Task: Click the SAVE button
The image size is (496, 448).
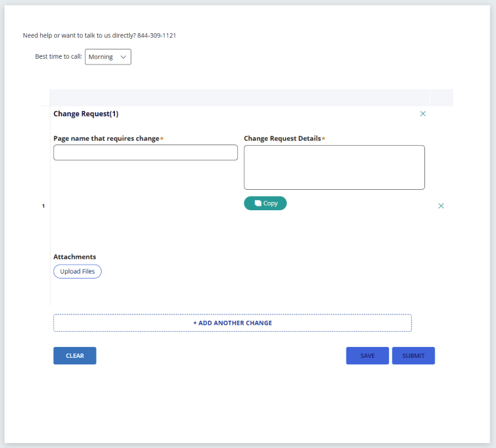Action: 368,355
